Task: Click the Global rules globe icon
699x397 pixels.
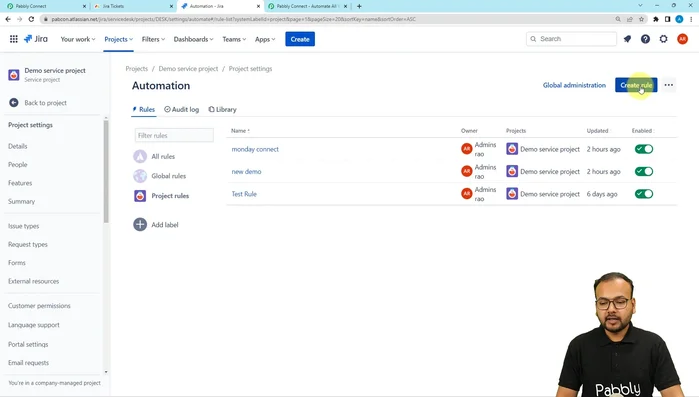Action: (x=140, y=176)
